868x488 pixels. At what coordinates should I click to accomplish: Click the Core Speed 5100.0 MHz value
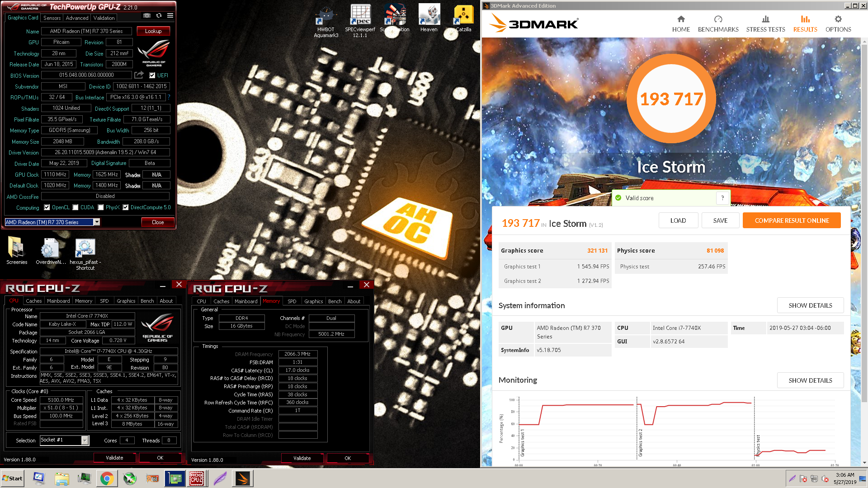(61, 400)
